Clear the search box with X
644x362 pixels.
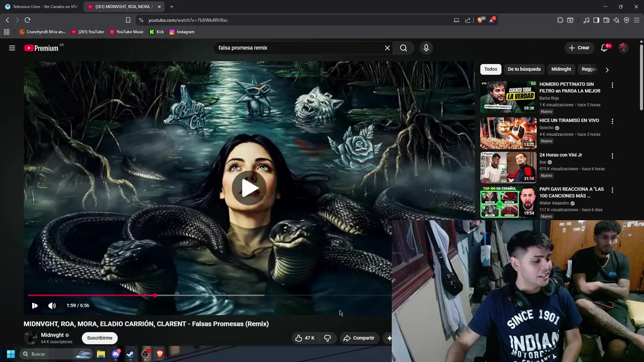click(387, 48)
